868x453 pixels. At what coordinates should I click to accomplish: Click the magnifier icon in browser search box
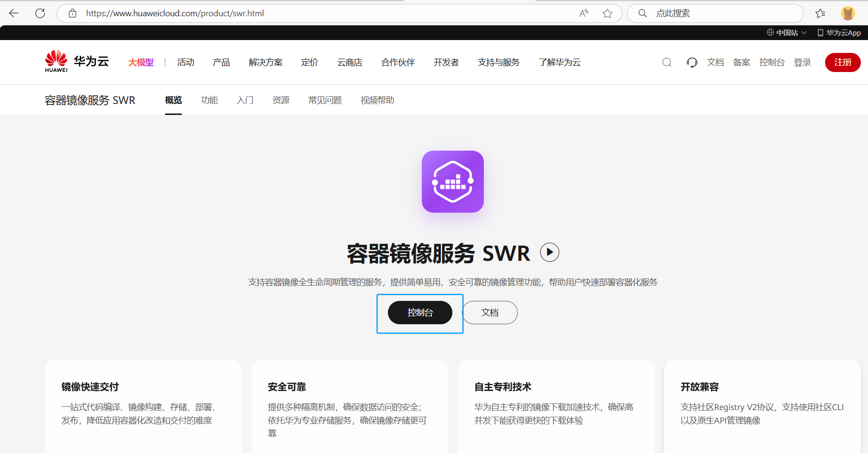click(x=643, y=13)
